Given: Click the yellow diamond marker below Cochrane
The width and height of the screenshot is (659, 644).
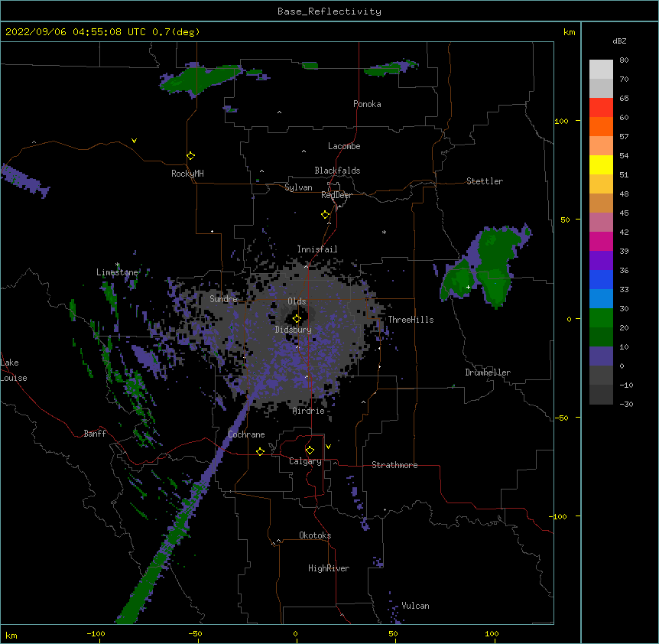Looking at the screenshot, I should pos(260,451).
